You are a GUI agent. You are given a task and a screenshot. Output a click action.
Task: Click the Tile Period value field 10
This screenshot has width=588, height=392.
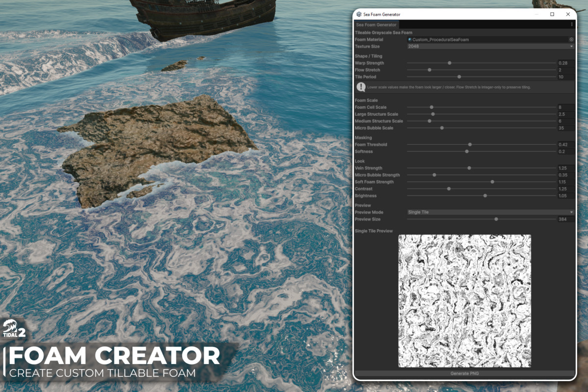point(565,77)
